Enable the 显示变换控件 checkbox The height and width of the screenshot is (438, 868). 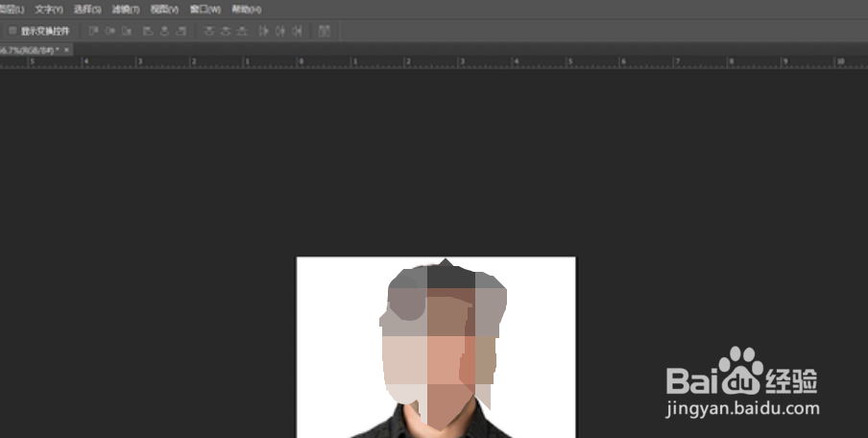pyautogui.click(x=12, y=31)
